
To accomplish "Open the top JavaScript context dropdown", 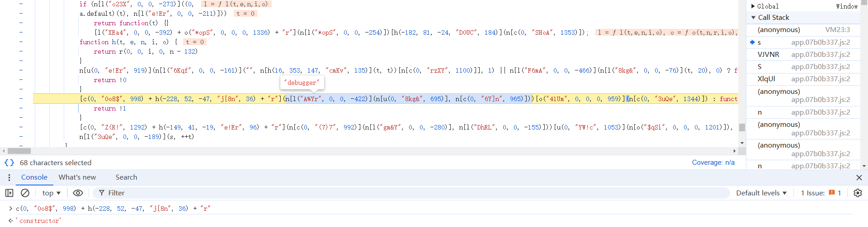I will pyautogui.click(x=51, y=193).
